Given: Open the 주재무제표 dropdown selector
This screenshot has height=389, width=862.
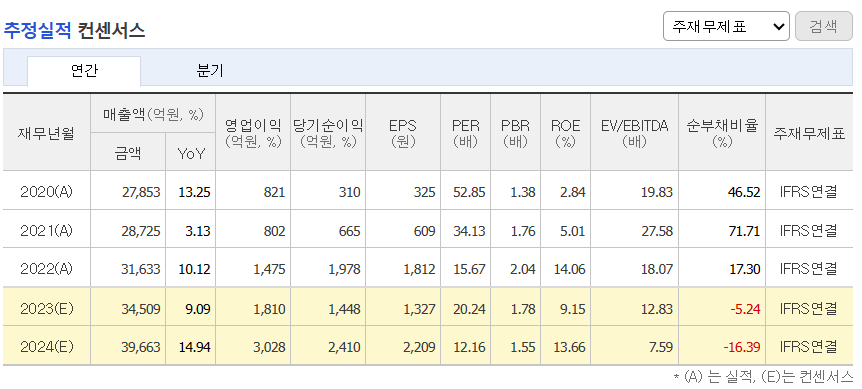Looking at the screenshot, I should pos(726,26).
